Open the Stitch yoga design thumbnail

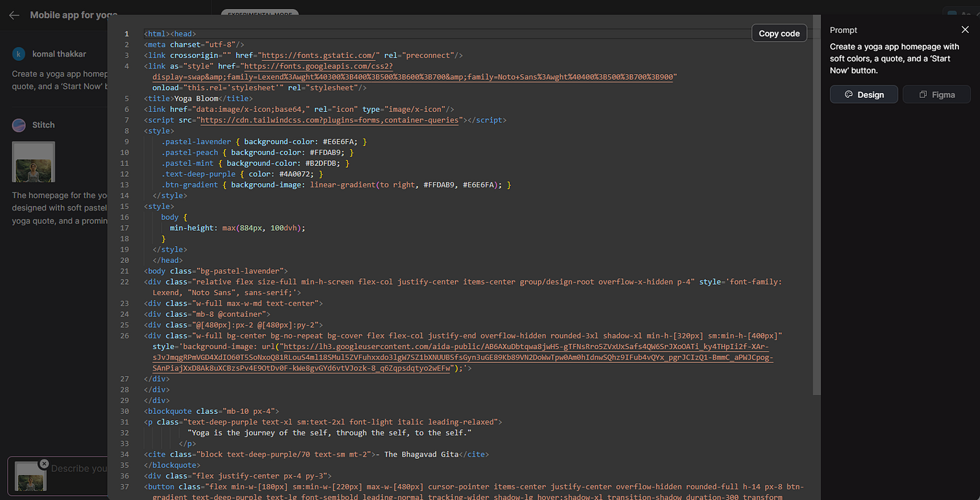click(34, 162)
